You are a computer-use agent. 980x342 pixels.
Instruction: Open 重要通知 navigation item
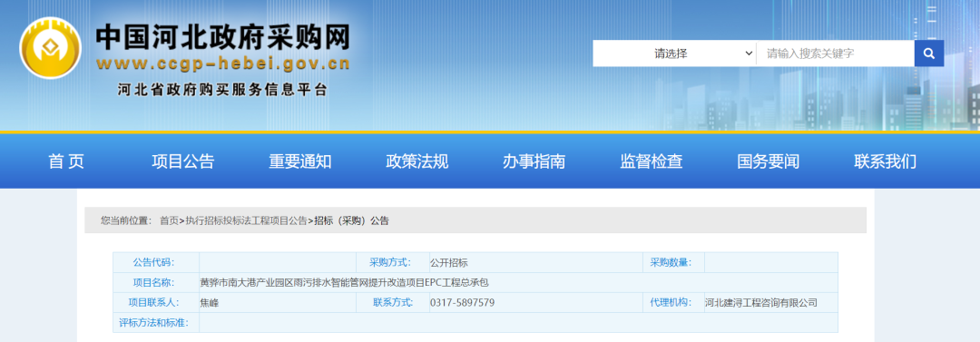[300, 162]
